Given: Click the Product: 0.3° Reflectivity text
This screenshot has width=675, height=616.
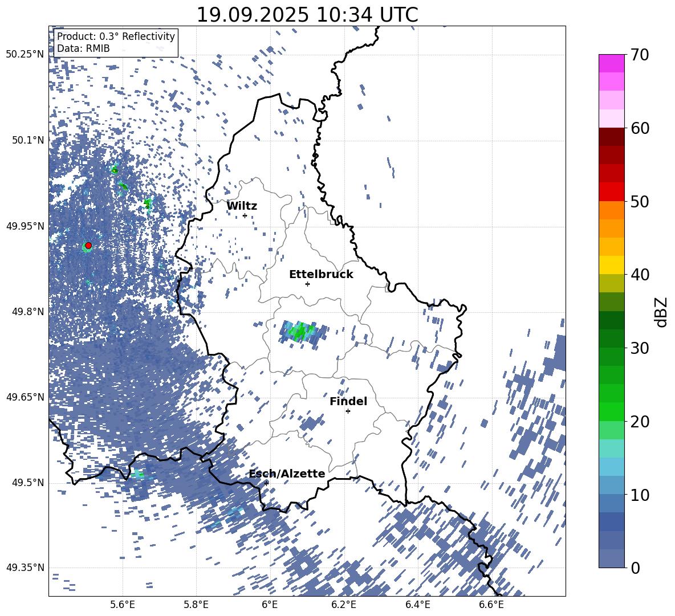Looking at the screenshot, I should tap(116, 36).
